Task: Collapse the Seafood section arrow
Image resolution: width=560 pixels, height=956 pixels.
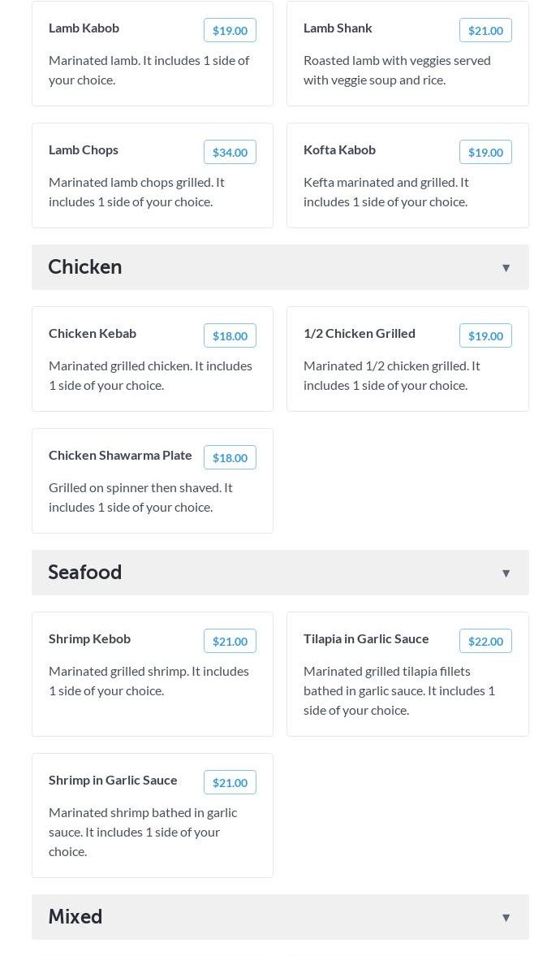Action: (505, 573)
